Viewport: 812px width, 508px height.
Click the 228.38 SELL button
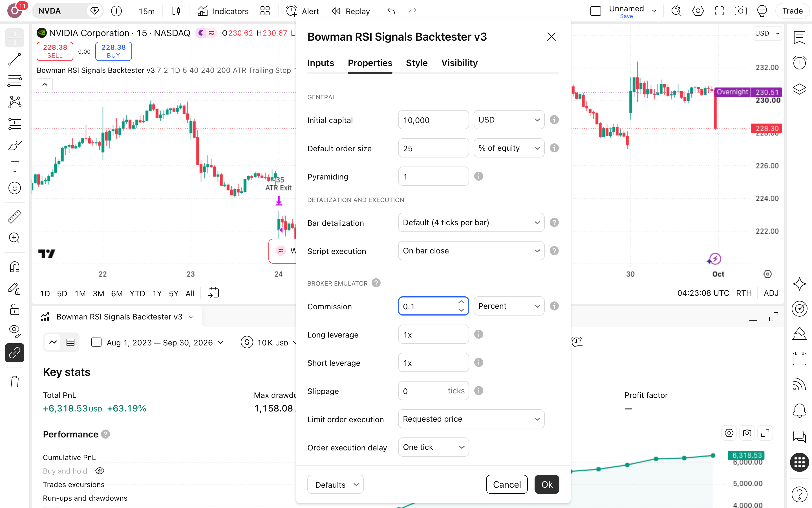pos(55,51)
